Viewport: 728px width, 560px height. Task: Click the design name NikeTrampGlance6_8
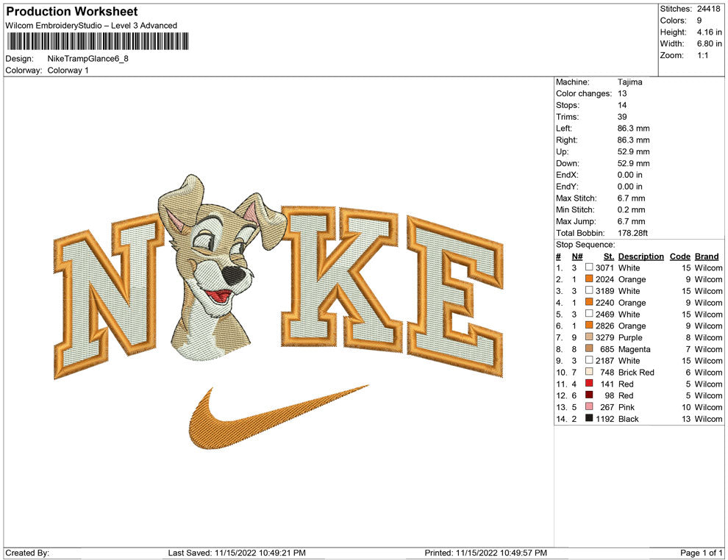[88, 59]
